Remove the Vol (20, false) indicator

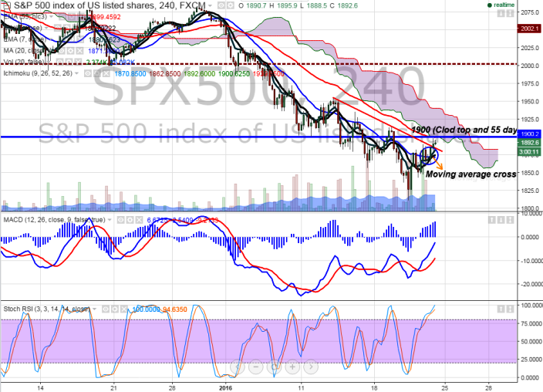click(78, 63)
